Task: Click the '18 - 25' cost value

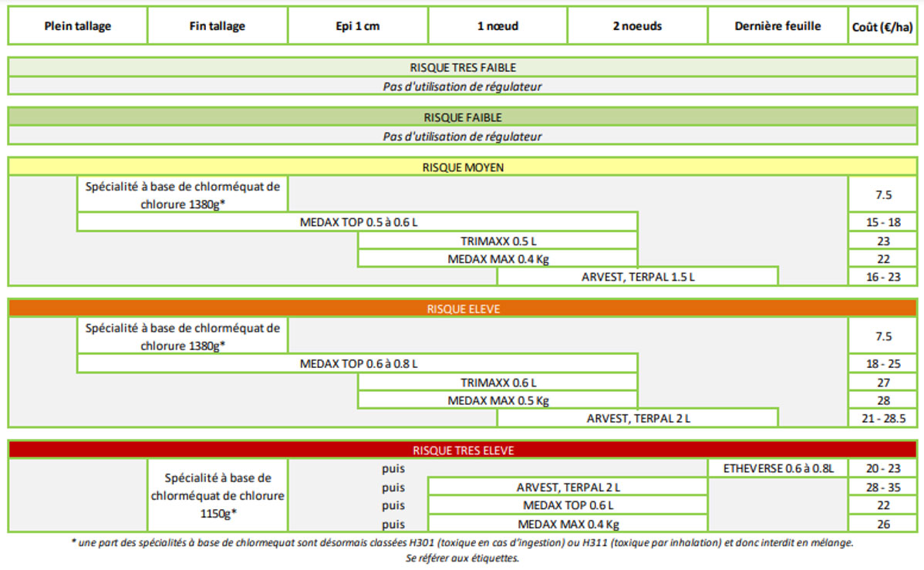Action: pyautogui.click(x=883, y=364)
